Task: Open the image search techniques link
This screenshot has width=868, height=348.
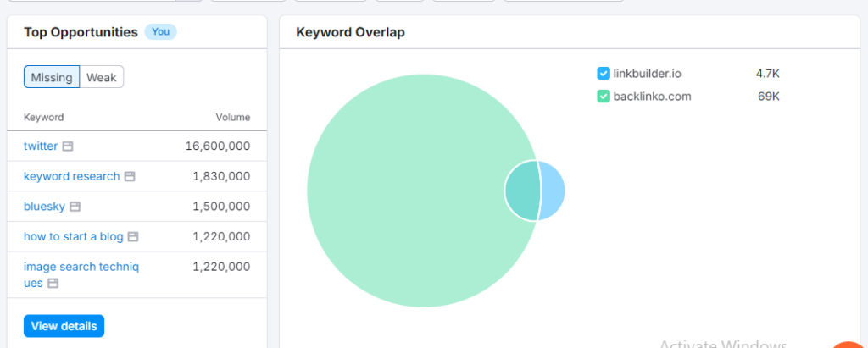Action: pyautogui.click(x=81, y=274)
